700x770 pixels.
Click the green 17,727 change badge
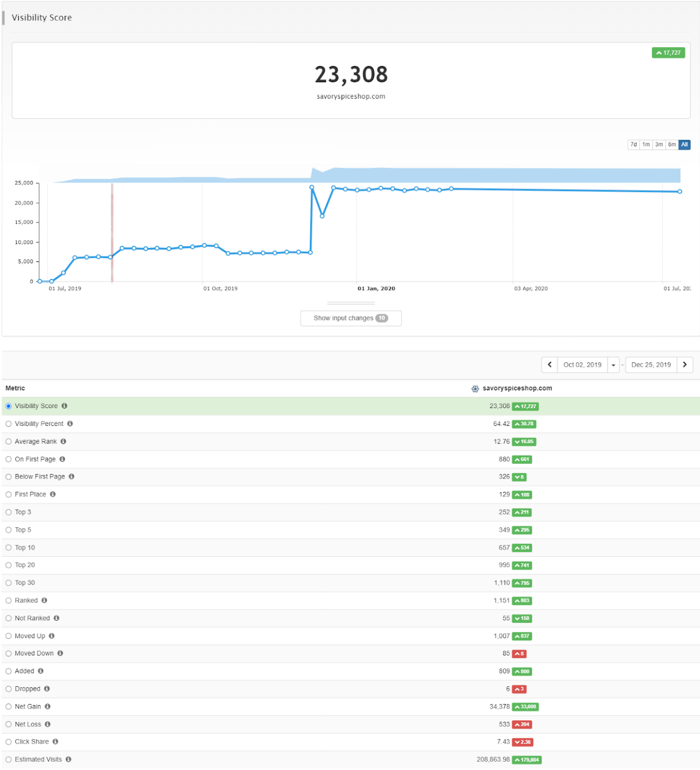pos(668,52)
